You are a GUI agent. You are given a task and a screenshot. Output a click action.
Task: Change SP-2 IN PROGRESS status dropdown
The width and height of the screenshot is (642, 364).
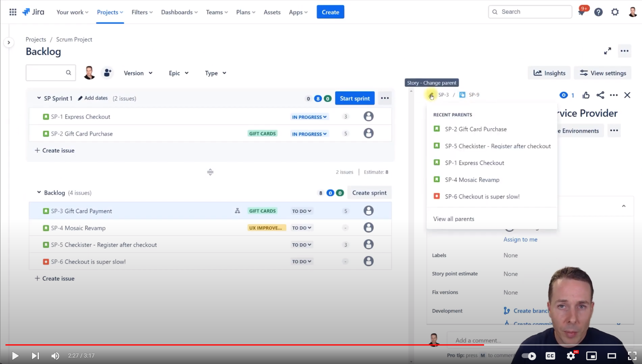coord(309,134)
